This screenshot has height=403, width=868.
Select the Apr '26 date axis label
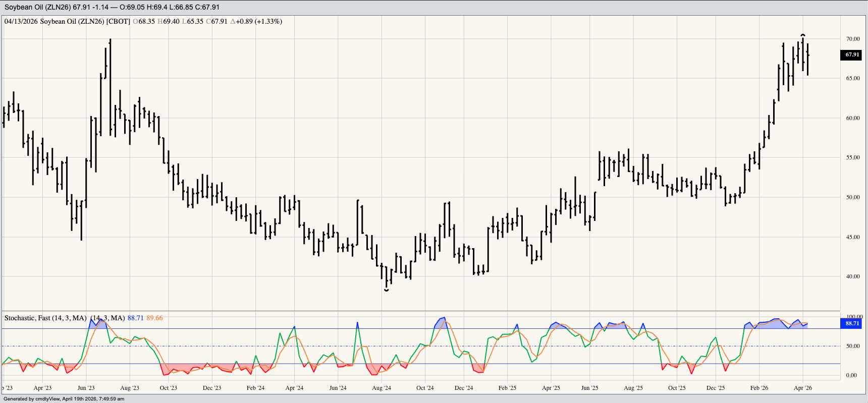(802, 388)
